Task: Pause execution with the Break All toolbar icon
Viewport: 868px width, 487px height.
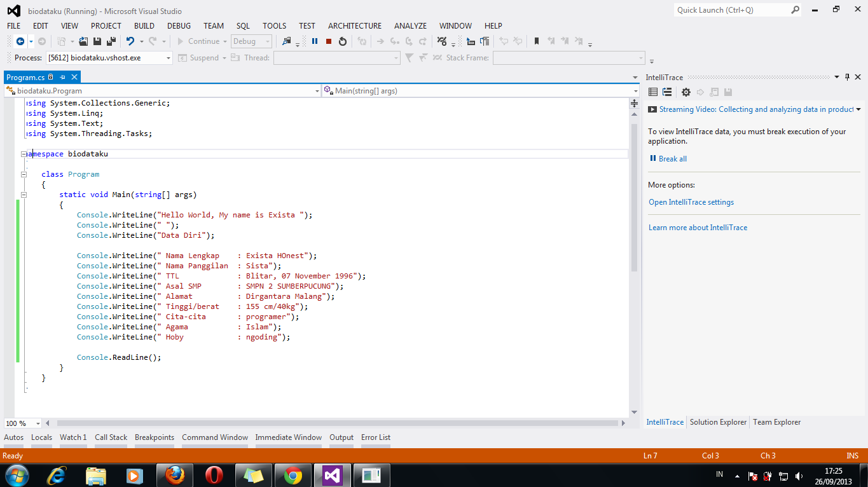Action: point(315,41)
